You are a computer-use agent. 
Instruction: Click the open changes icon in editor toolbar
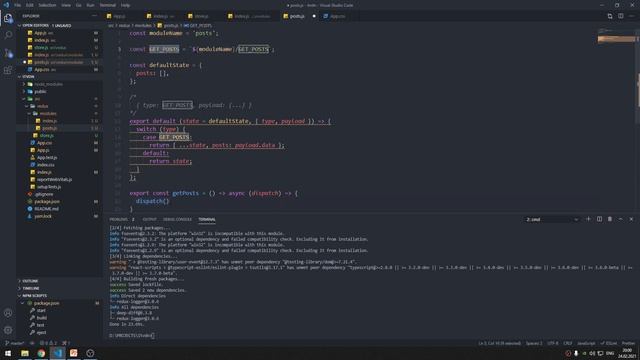click(610, 16)
